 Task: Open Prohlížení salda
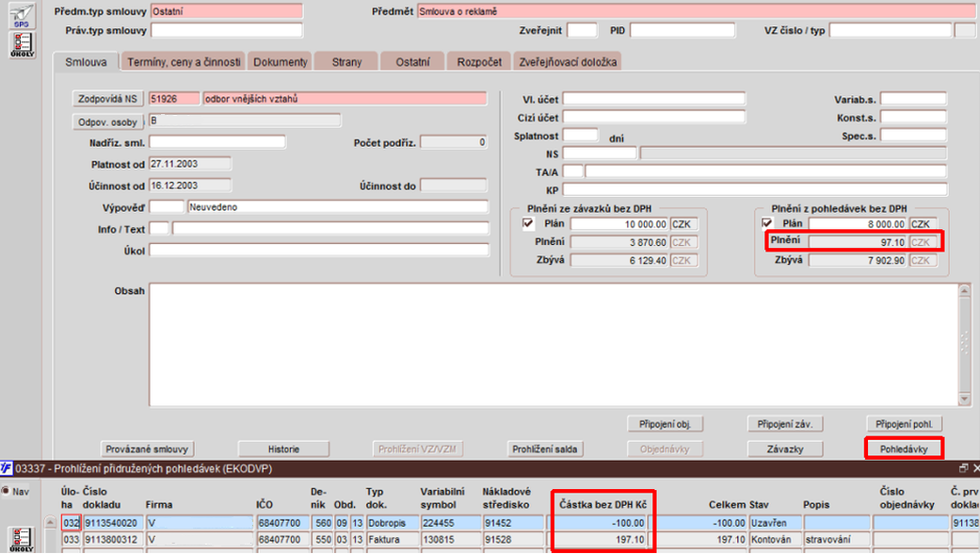(544, 449)
